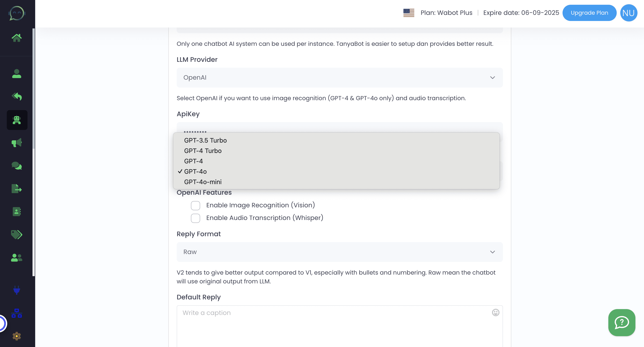The height and width of the screenshot is (347, 644).
Task: Open the Chat/Messages icon
Action: [17, 166]
